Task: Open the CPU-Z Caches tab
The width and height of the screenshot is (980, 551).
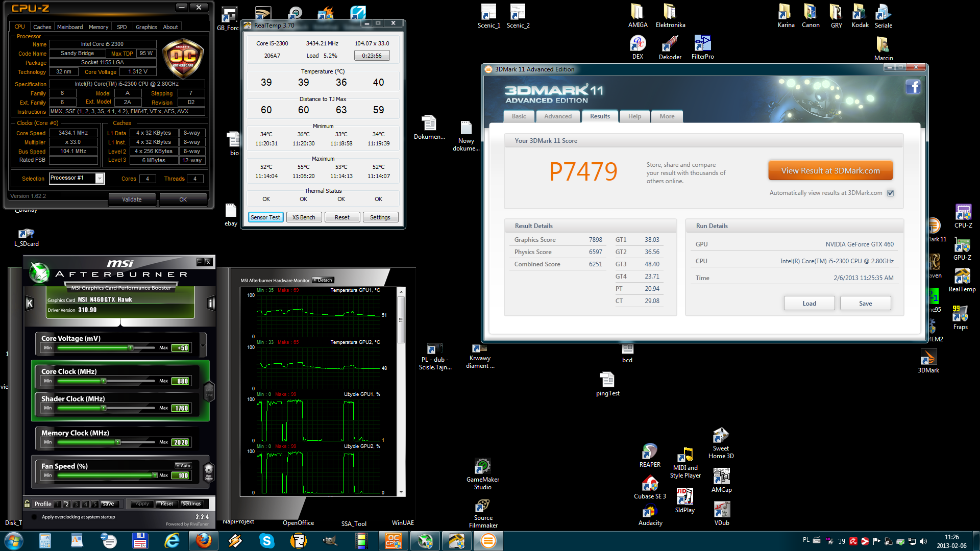Action: pos(42,27)
